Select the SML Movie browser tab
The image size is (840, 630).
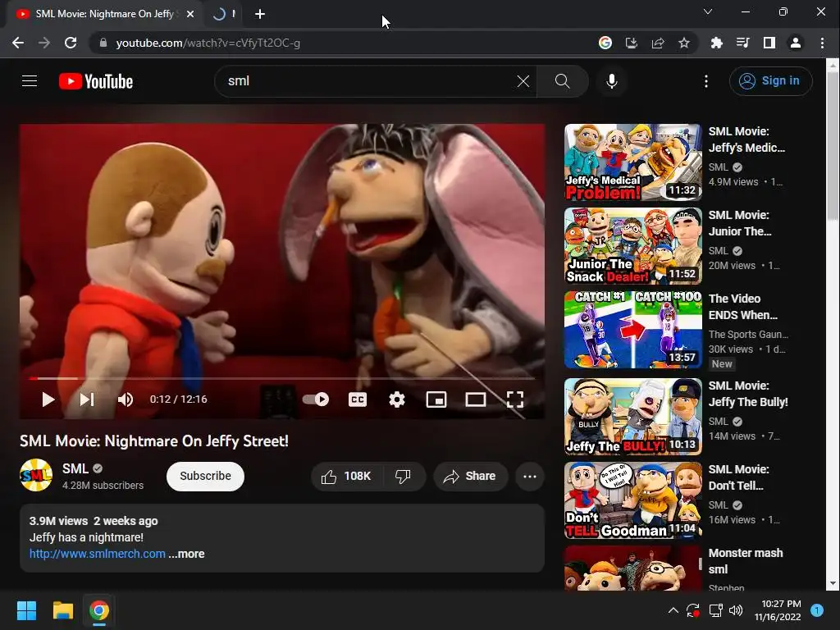[104, 14]
